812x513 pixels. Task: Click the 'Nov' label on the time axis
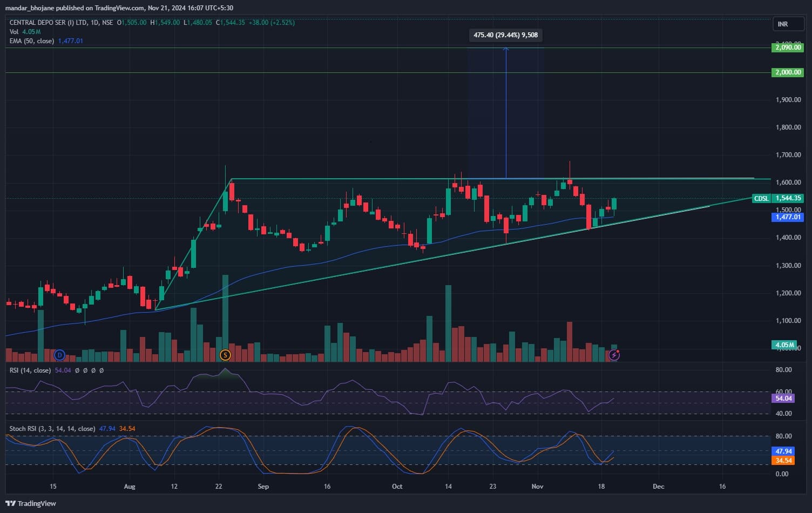click(x=537, y=487)
